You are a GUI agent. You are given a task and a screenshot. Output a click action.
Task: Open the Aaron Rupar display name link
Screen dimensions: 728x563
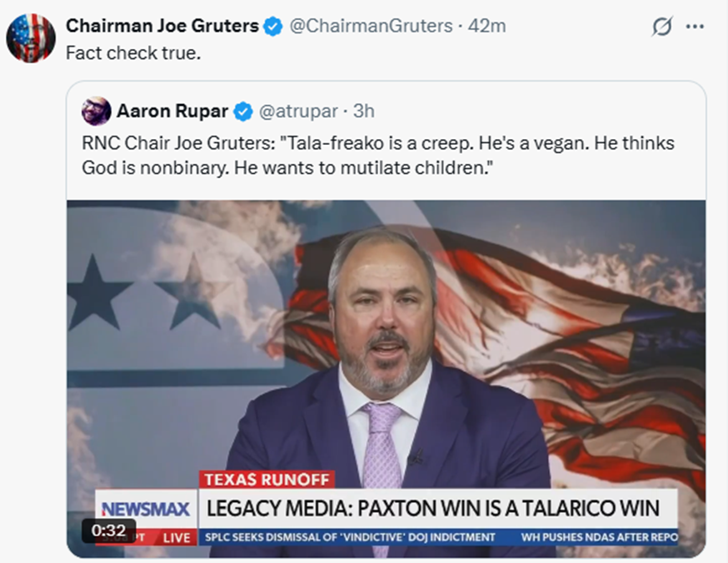pyautogui.click(x=172, y=112)
